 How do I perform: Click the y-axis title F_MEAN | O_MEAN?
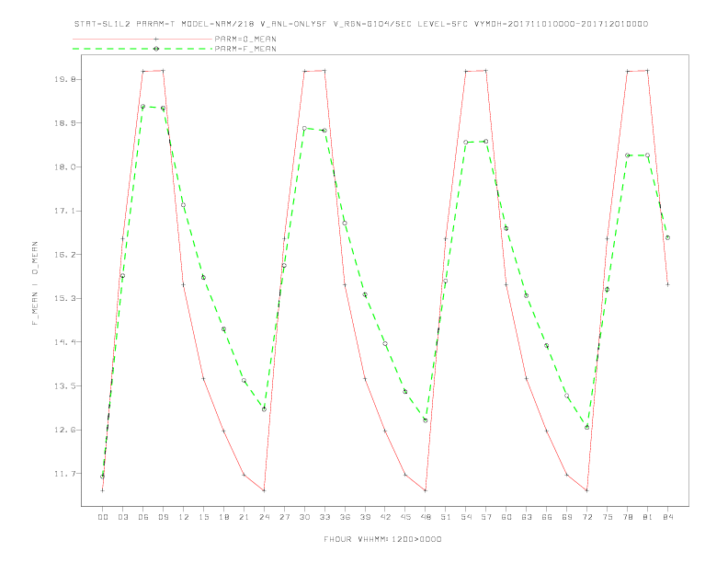[35, 283]
